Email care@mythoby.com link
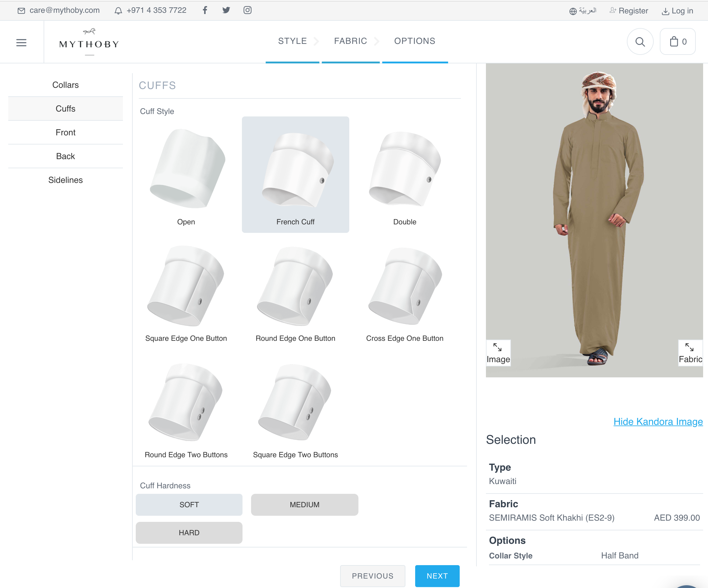The image size is (708, 588). point(59,10)
